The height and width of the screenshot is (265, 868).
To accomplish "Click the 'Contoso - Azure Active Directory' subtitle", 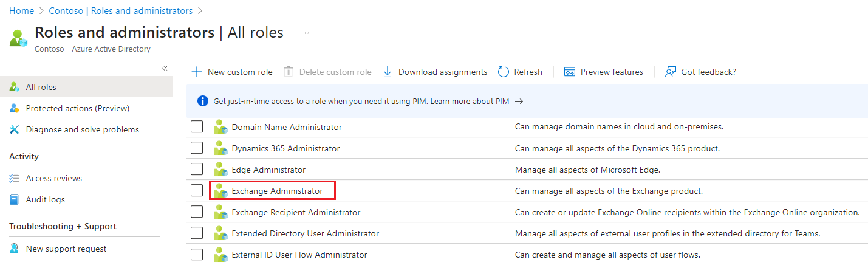I will (92, 49).
